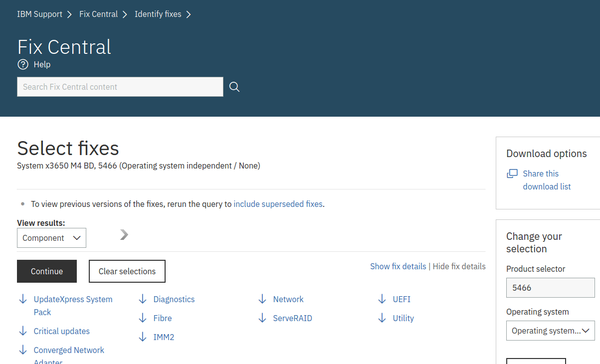Image resolution: width=600 pixels, height=364 pixels.
Task: Jump to Utility section
Action: [x=403, y=318]
